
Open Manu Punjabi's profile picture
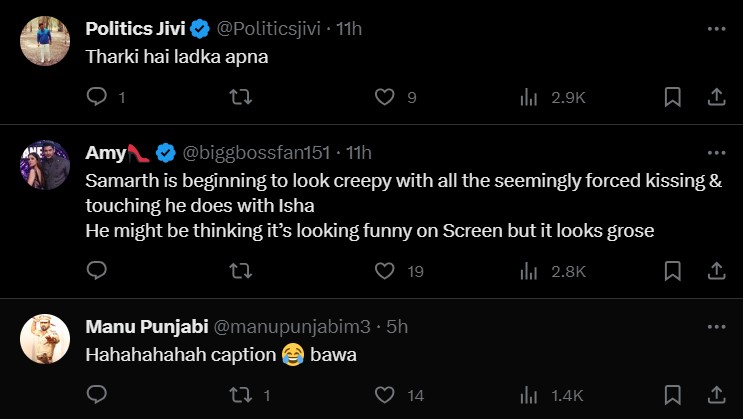(x=45, y=339)
